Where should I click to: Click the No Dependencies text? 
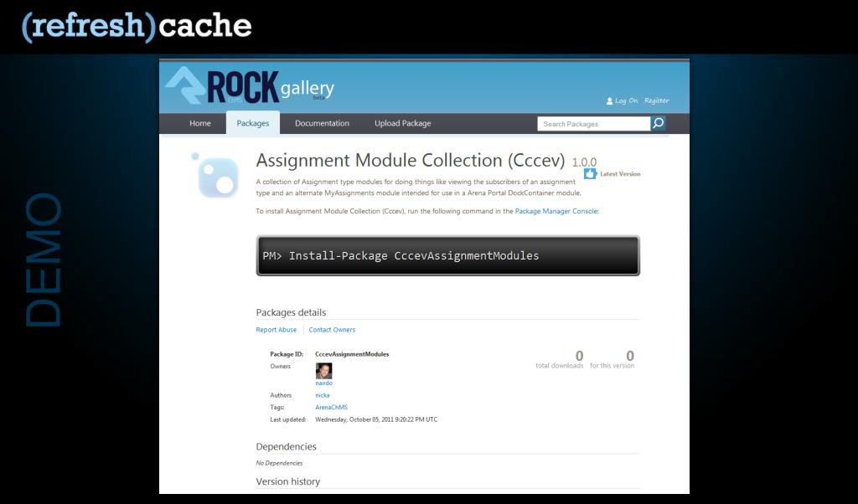click(x=279, y=463)
